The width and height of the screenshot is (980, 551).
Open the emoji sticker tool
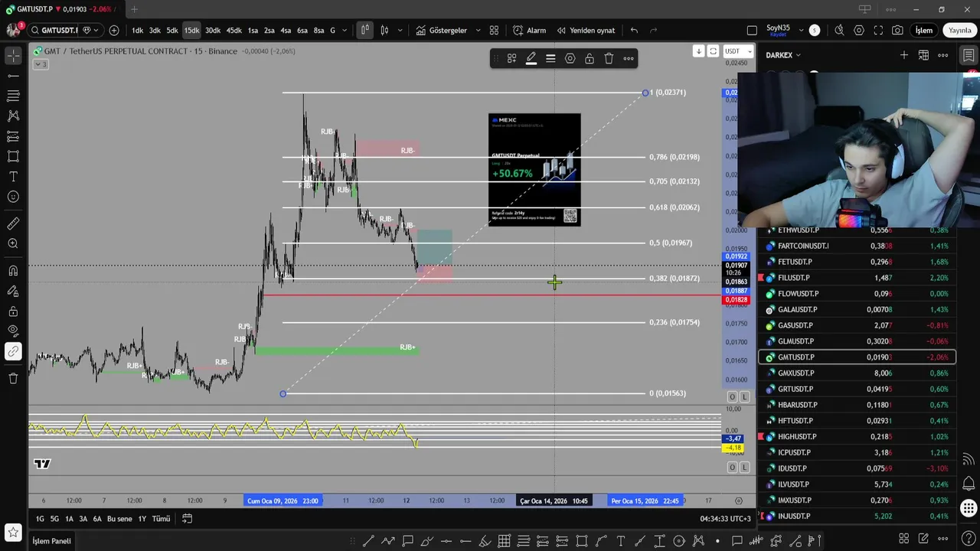tap(13, 197)
